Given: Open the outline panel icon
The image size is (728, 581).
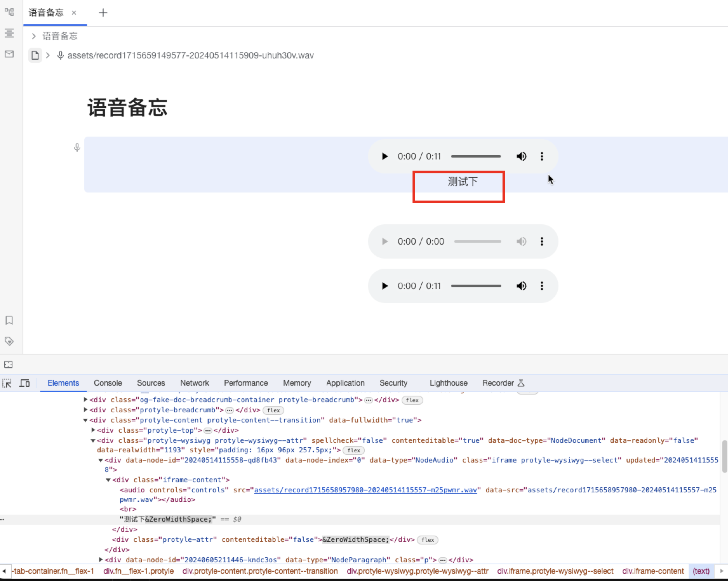Looking at the screenshot, I should tap(9, 33).
